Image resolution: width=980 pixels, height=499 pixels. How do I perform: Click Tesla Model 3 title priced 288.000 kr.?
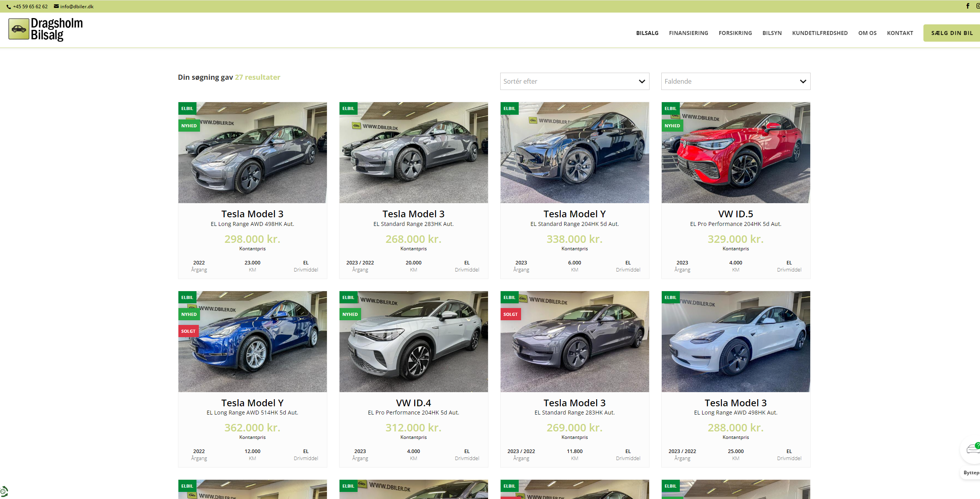736,403
